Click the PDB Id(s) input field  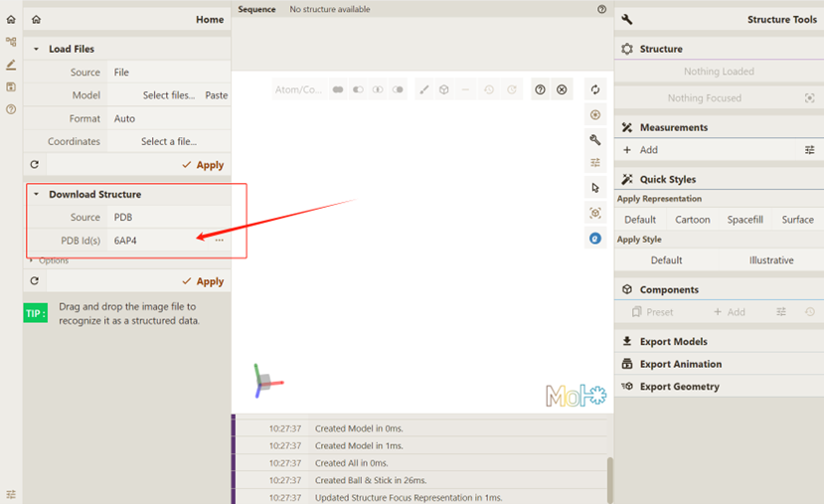[159, 241]
